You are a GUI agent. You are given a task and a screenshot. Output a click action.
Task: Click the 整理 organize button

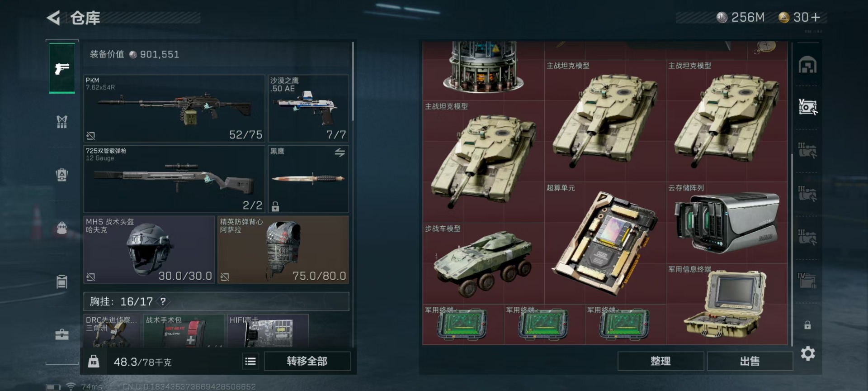660,361
